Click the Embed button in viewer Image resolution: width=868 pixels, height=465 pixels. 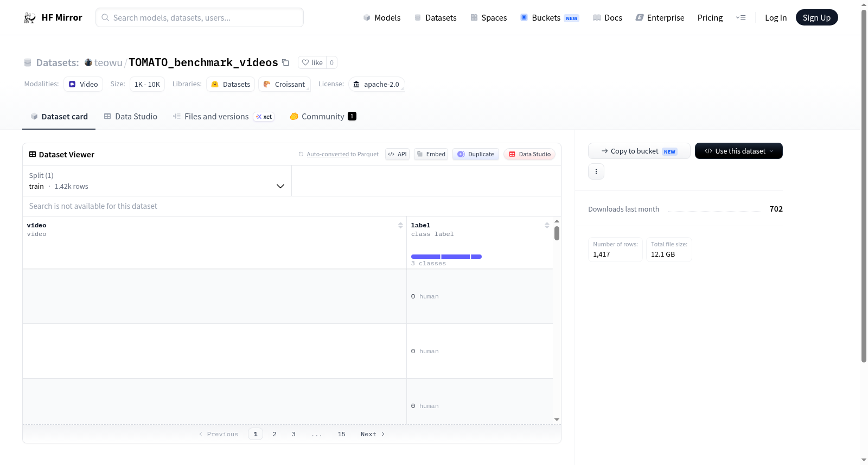point(431,154)
